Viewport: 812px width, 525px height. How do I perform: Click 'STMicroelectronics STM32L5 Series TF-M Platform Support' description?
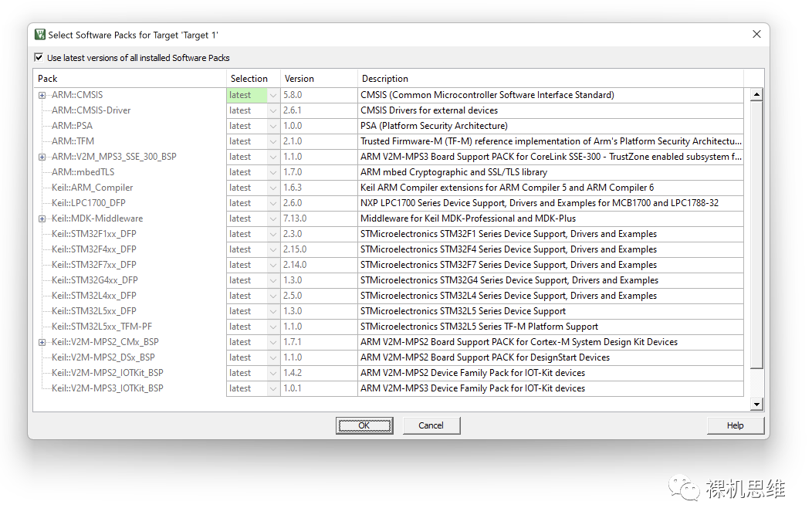[x=479, y=327]
